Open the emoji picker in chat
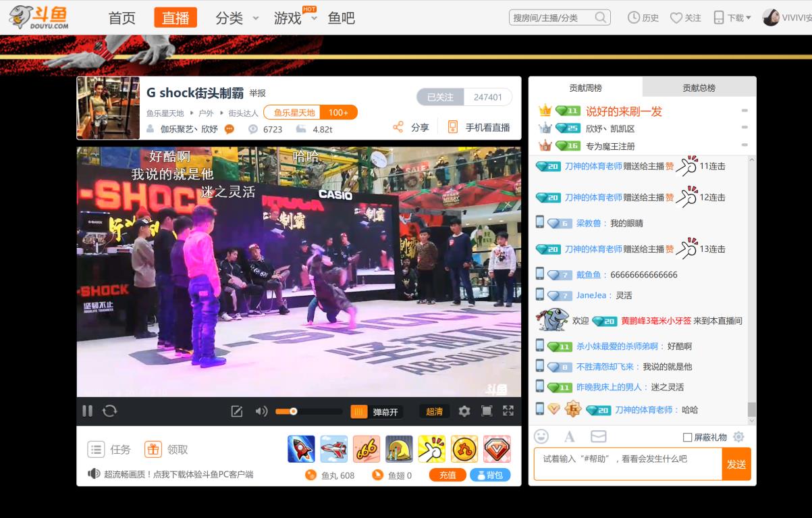Screen dimensions: 812x518 [x=541, y=436]
